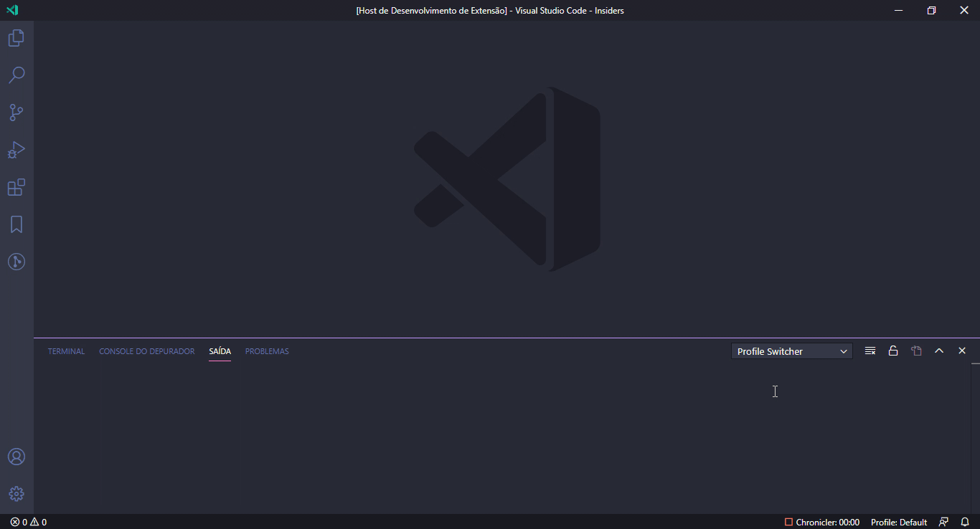Viewport: 980px width, 529px height.
Task: Switch to the PROBLEMAS tab
Action: [266, 351]
